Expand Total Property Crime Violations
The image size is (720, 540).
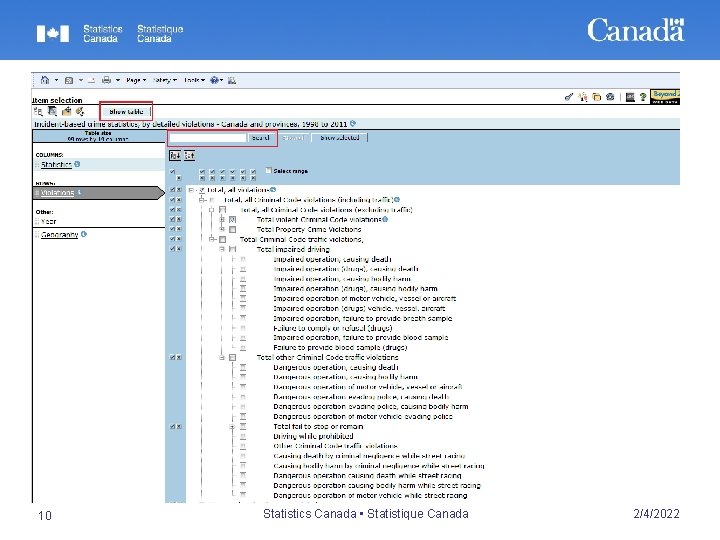(222, 230)
